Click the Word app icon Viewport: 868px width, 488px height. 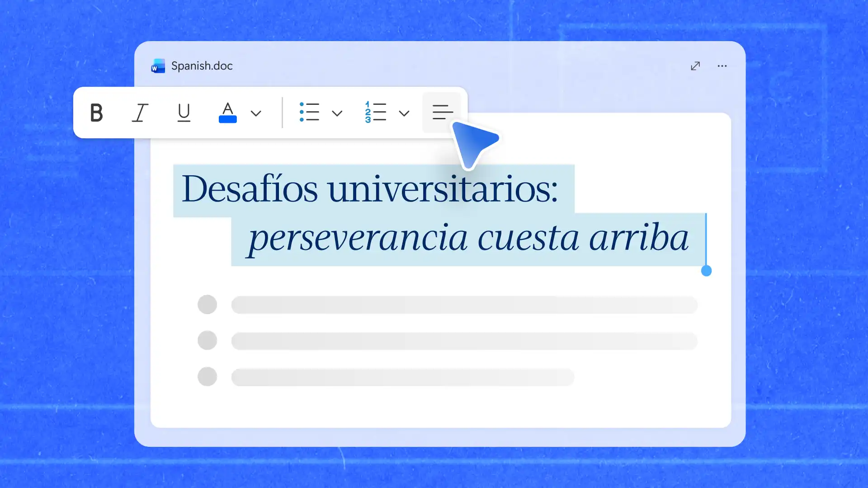tap(158, 66)
